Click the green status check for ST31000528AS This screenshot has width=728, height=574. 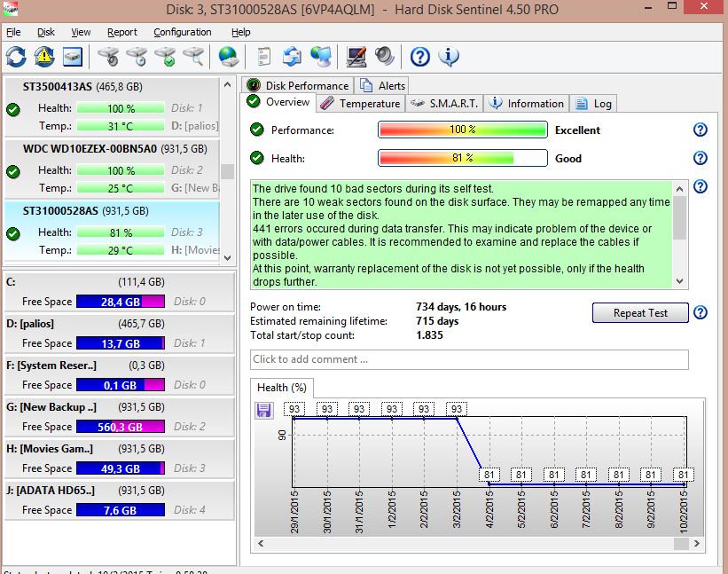click(x=13, y=233)
